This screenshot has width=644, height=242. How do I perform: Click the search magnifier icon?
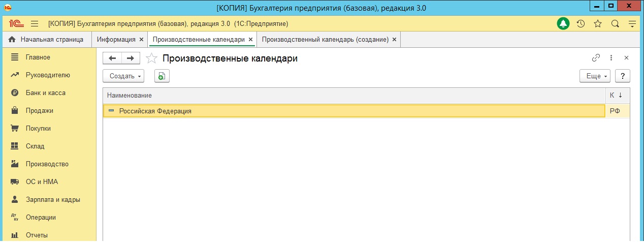[615, 24]
